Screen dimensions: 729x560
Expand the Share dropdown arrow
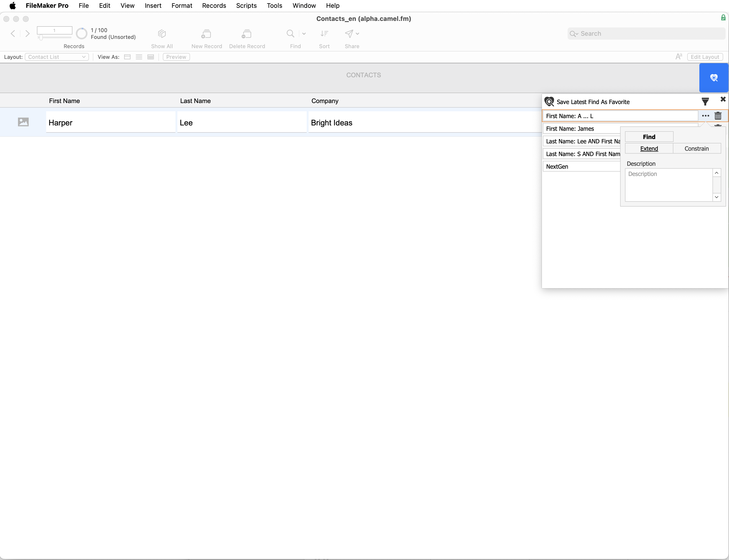(x=357, y=34)
